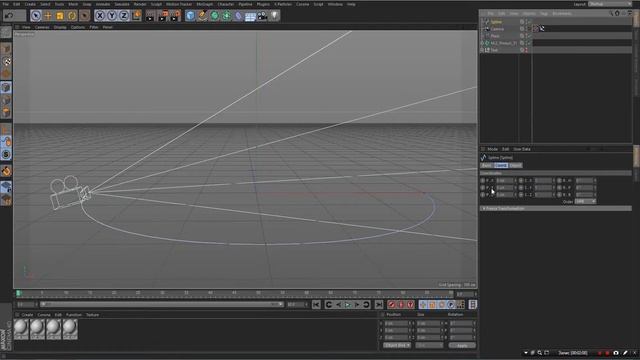The width and height of the screenshot is (640, 360).
Task: Add a Camera object from toolbar
Action: pos(262,16)
